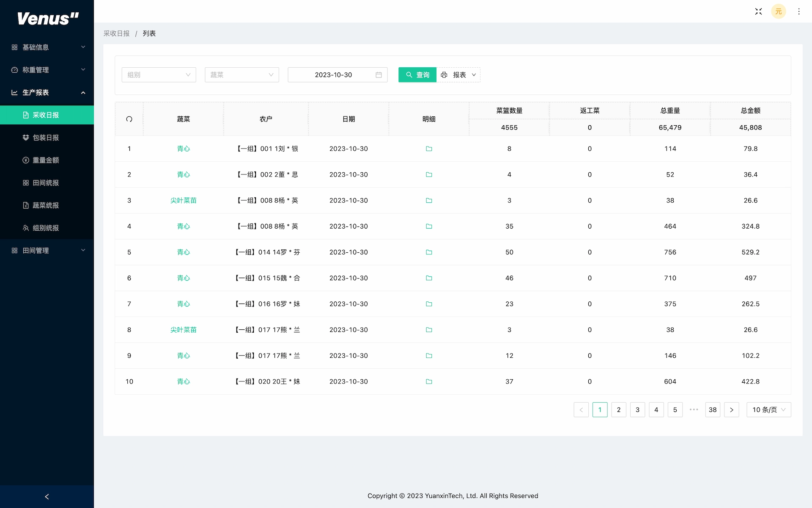Open detail folder icon for row 8
This screenshot has height=508, width=812.
[x=429, y=329]
